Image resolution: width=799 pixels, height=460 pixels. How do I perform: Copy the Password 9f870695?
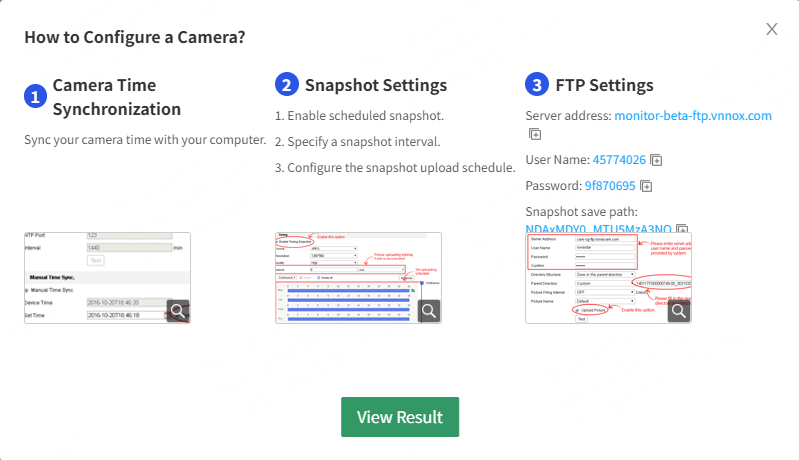646,186
